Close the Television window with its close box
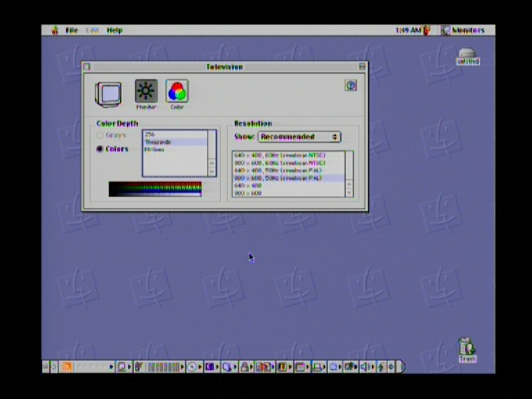This screenshot has width=532, height=399. point(87,66)
